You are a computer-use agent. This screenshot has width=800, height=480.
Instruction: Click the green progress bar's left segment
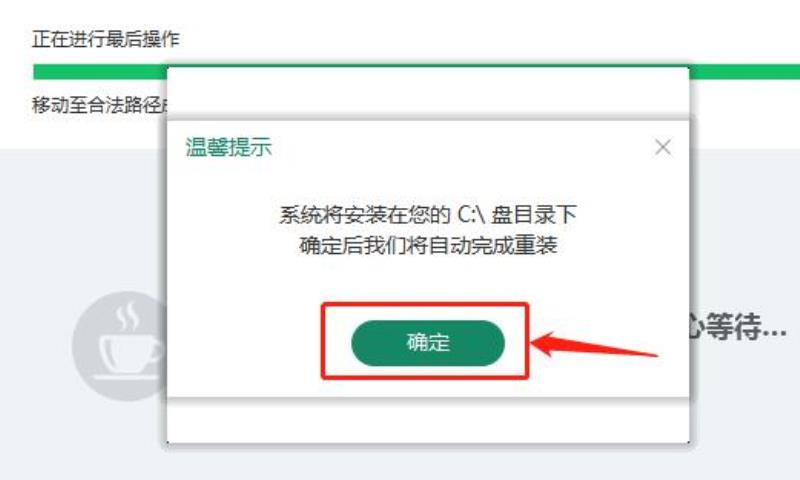[100, 72]
